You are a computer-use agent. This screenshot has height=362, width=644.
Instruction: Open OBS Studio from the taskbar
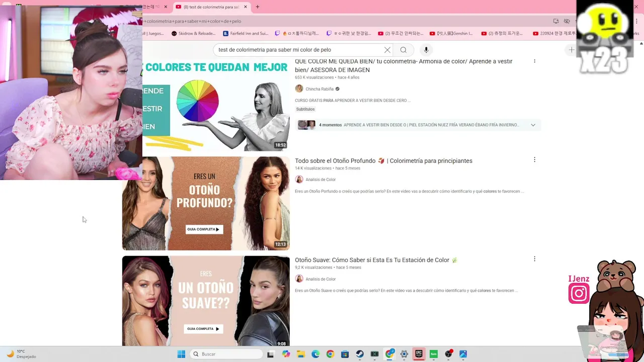click(x=448, y=354)
